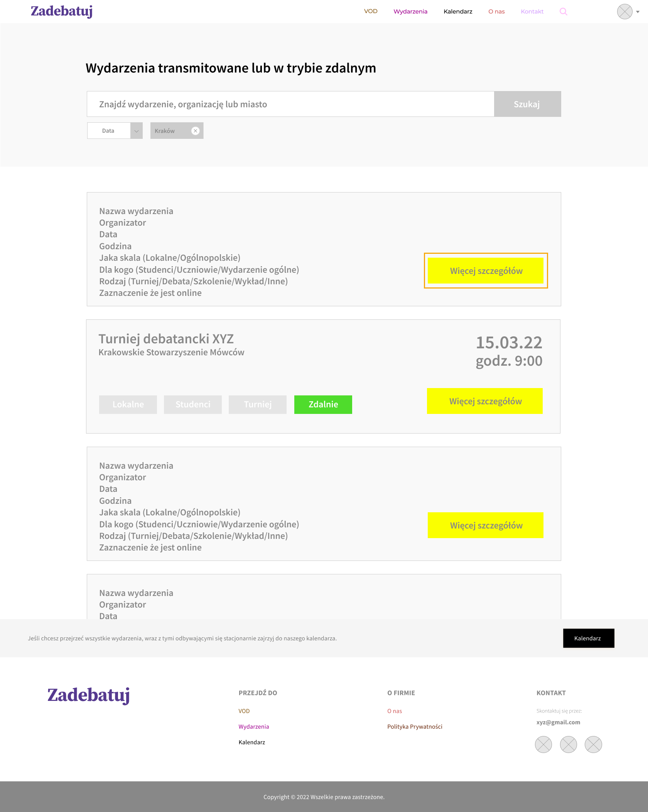Open the Wydarzenia menu item in header
Image resolution: width=648 pixels, height=812 pixels.
[x=410, y=12]
